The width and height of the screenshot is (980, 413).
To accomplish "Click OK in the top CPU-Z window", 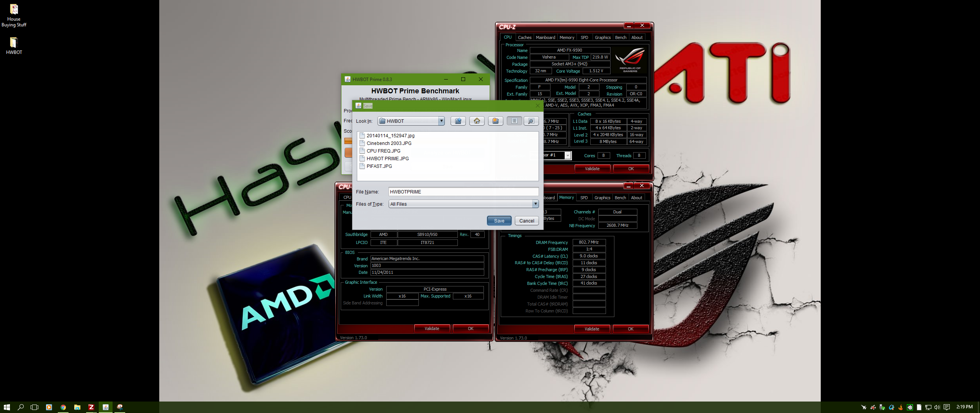I will (x=631, y=169).
